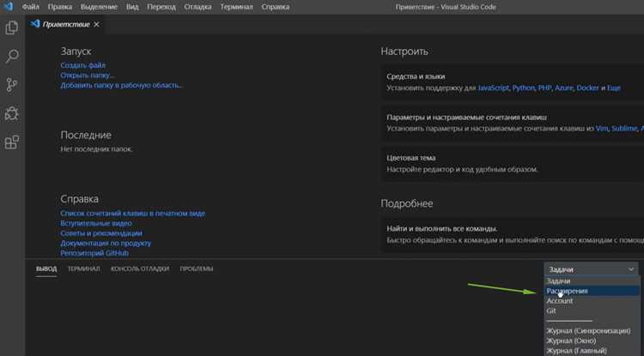
Task: Switch to the ТЕРМИНАЛ panel tab
Action: tap(84, 269)
